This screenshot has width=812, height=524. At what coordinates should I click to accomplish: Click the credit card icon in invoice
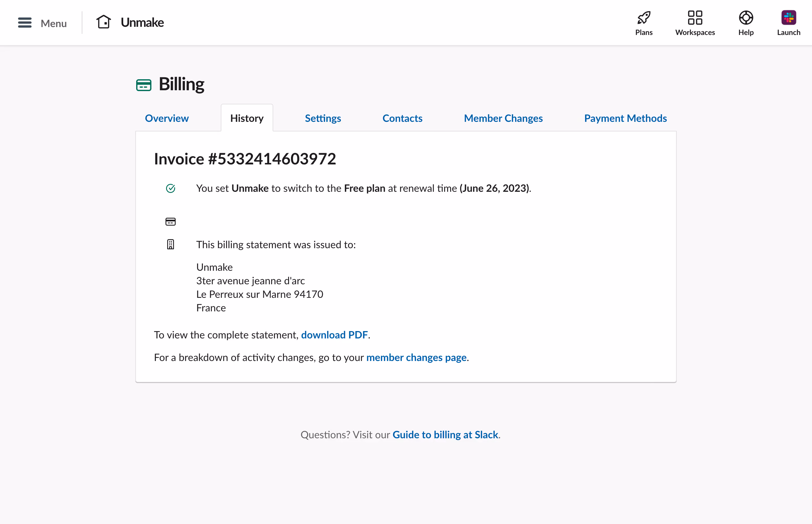pyautogui.click(x=170, y=222)
